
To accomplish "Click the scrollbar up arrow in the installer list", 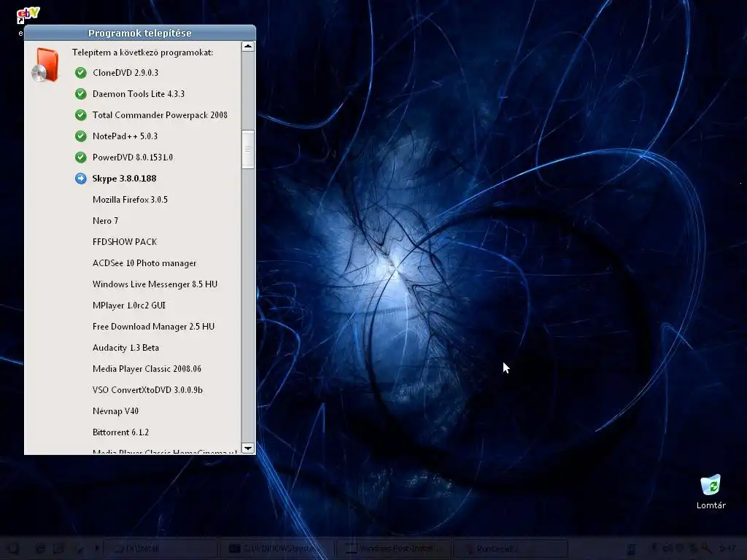I will (248, 47).
